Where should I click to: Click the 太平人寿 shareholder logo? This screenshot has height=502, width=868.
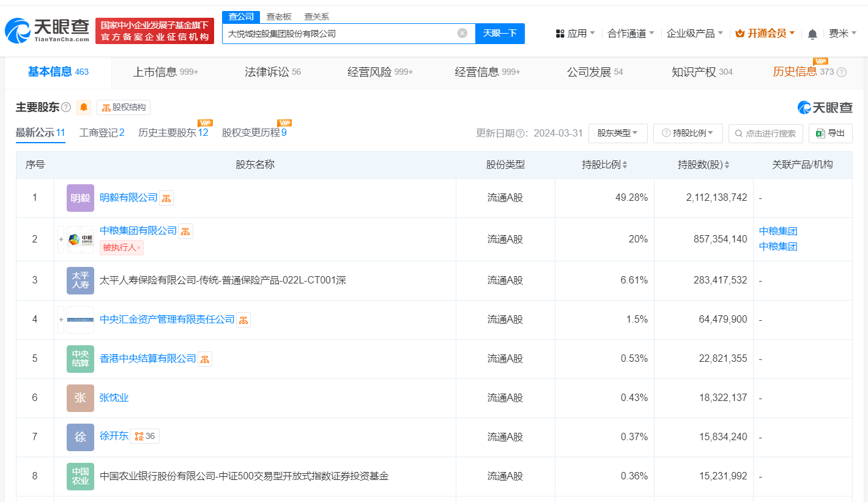click(x=80, y=280)
